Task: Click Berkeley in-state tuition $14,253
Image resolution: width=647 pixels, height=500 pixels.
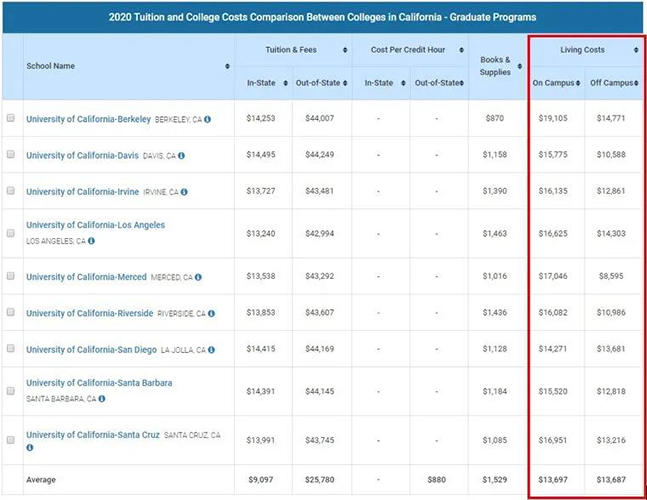Action: [261, 118]
